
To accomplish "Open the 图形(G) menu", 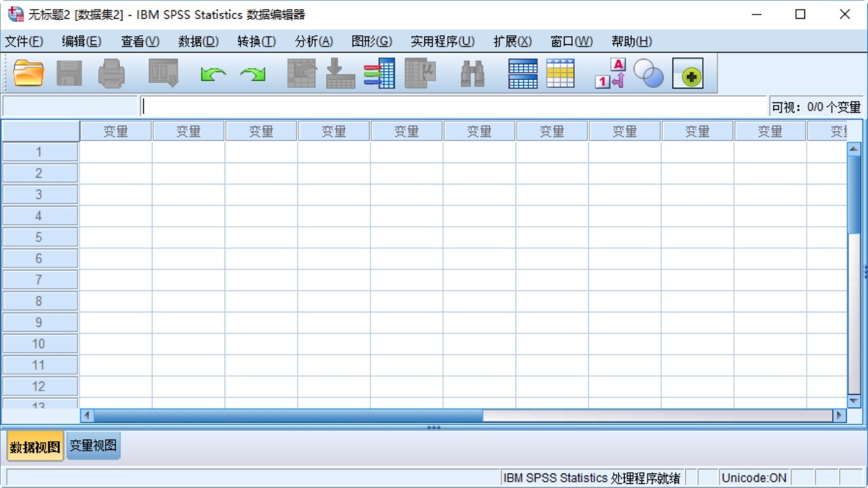I will [x=372, y=41].
